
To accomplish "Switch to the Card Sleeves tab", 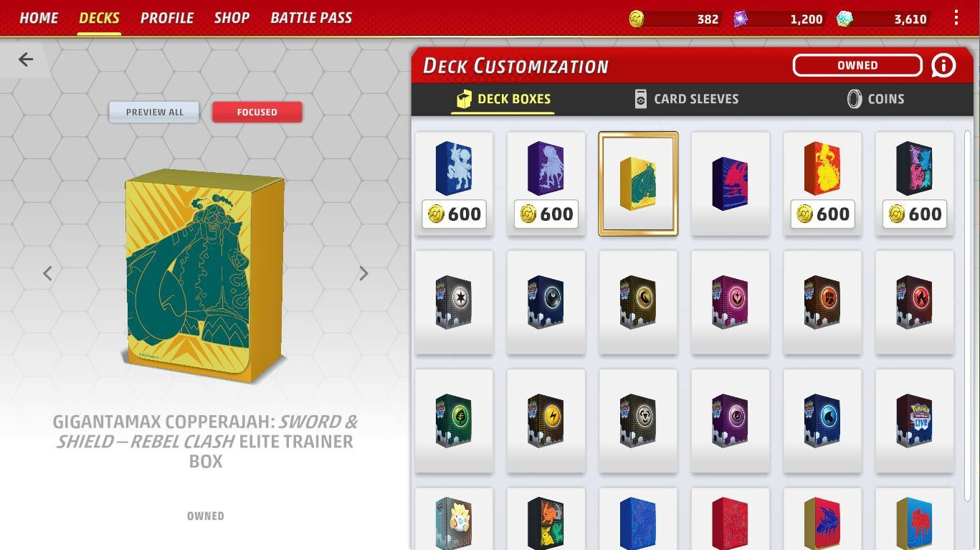I will pos(686,99).
